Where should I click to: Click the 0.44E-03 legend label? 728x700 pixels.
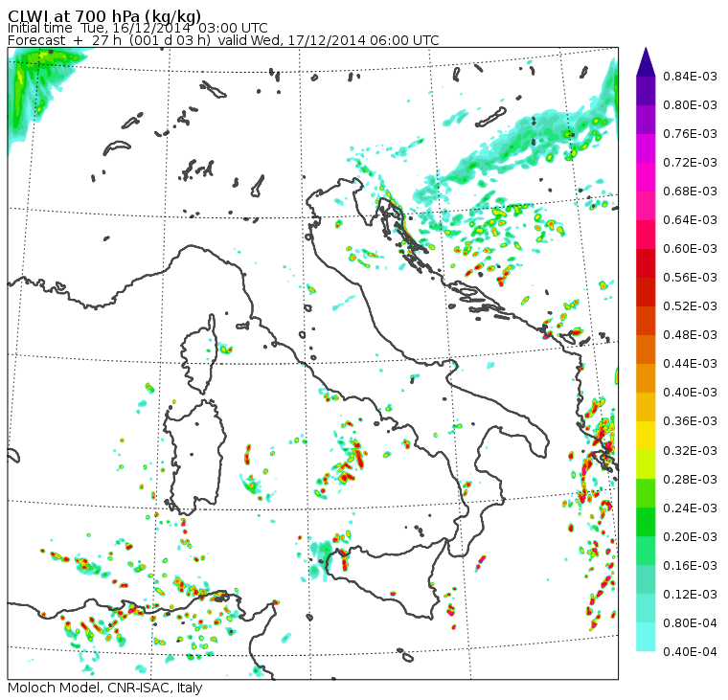tap(690, 364)
